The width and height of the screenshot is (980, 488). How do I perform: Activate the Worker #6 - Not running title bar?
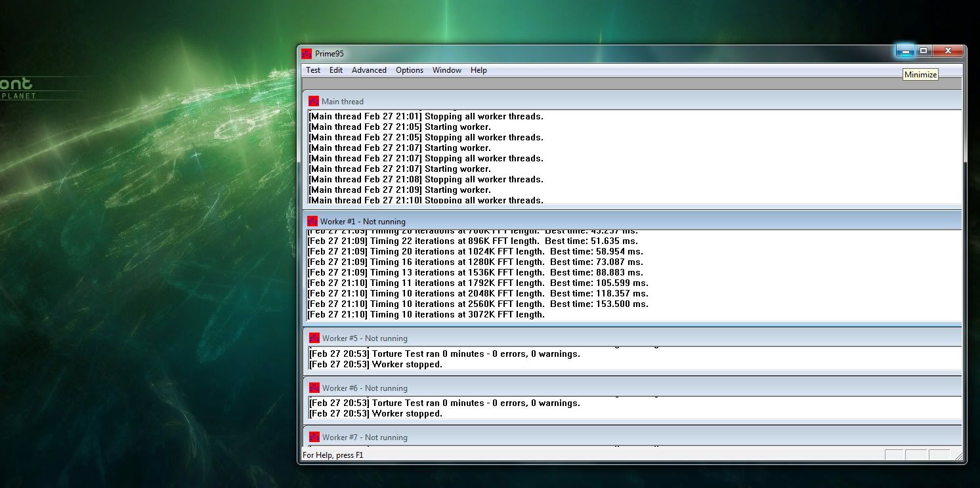pos(632,388)
